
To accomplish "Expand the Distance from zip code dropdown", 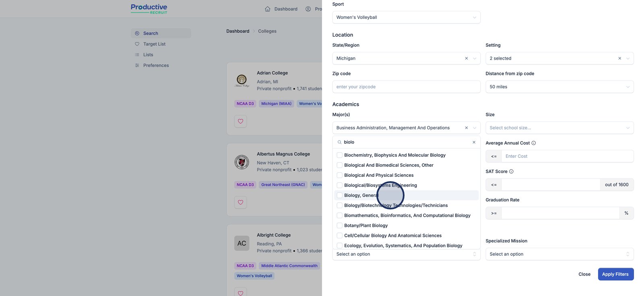I will (x=559, y=87).
